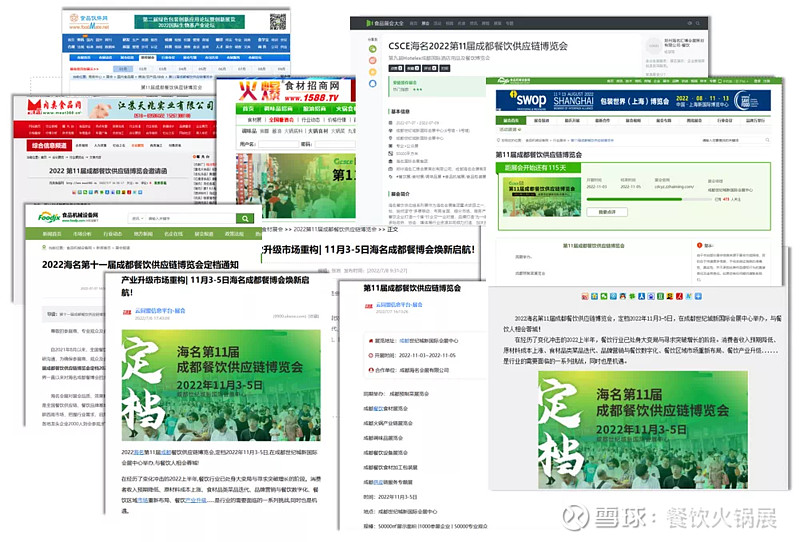This screenshot has height=542, width=800.
Task: Click the 全国餐博会 red link
Action: point(282,119)
